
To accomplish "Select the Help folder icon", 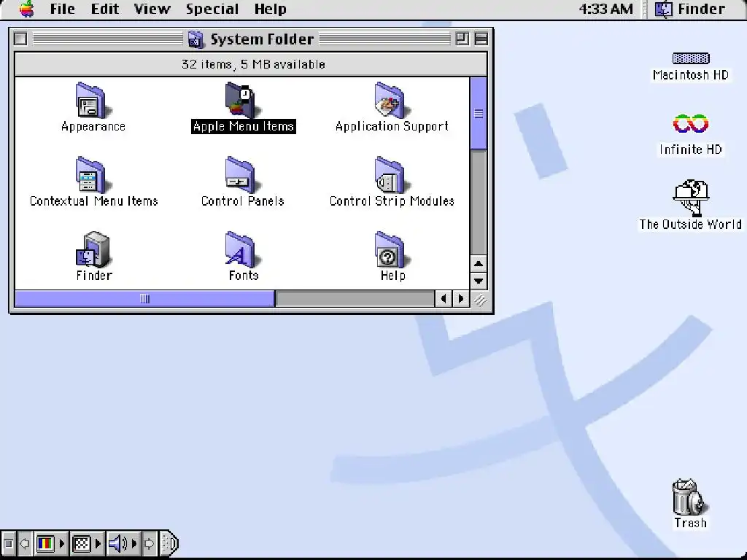I will [392, 249].
